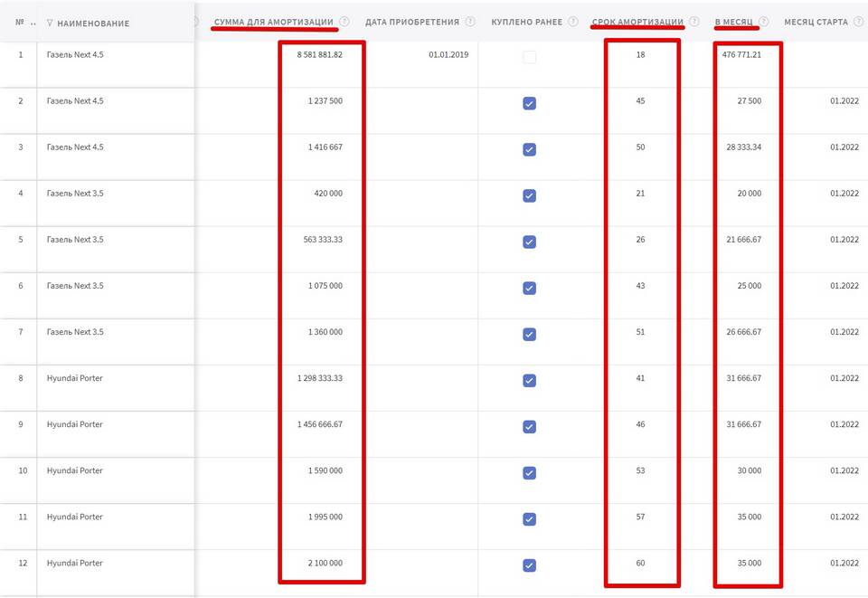The width and height of the screenshot is (868, 598).
Task: Uncheck Куплено ранее for row 8 Hyundai Porter
Action: click(x=529, y=381)
